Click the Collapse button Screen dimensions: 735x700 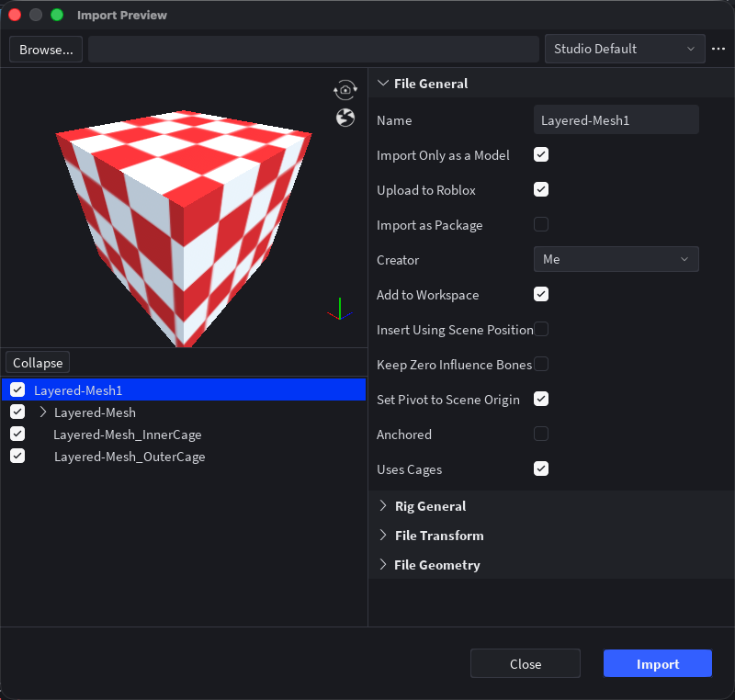click(x=38, y=363)
